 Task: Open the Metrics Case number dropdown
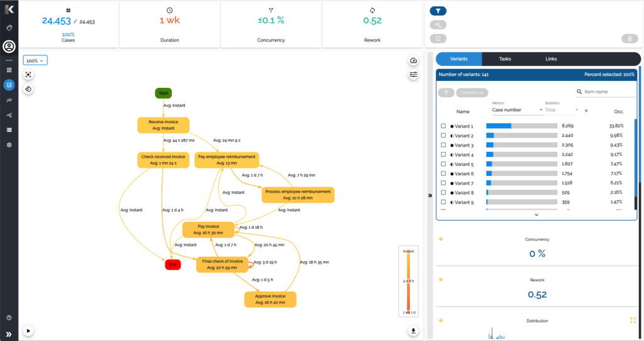517,110
